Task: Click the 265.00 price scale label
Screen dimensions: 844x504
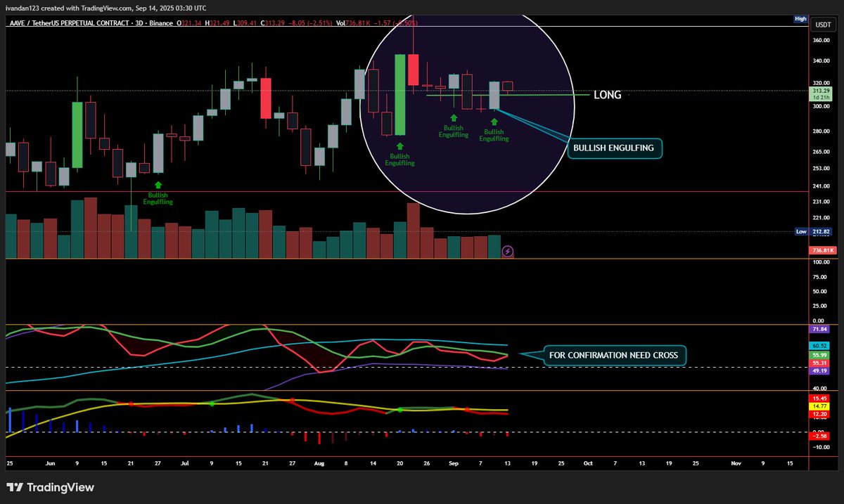Action: pos(821,152)
